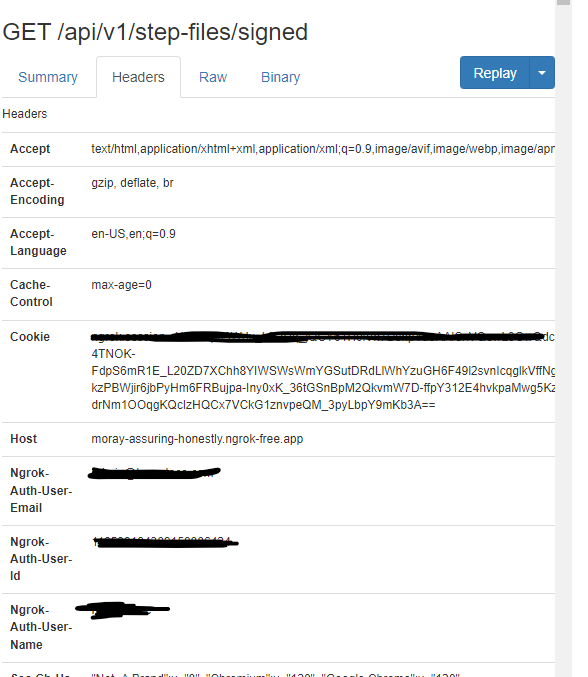Click the Ngrok-Auth-User-Email header label
This screenshot has width=588, height=677.
(x=41, y=490)
